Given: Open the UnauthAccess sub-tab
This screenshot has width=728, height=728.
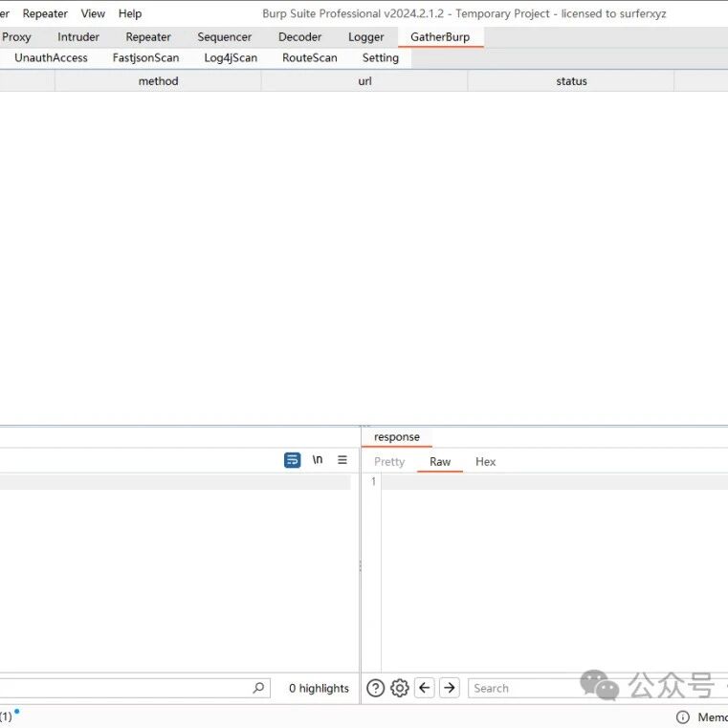Looking at the screenshot, I should pyautogui.click(x=51, y=58).
